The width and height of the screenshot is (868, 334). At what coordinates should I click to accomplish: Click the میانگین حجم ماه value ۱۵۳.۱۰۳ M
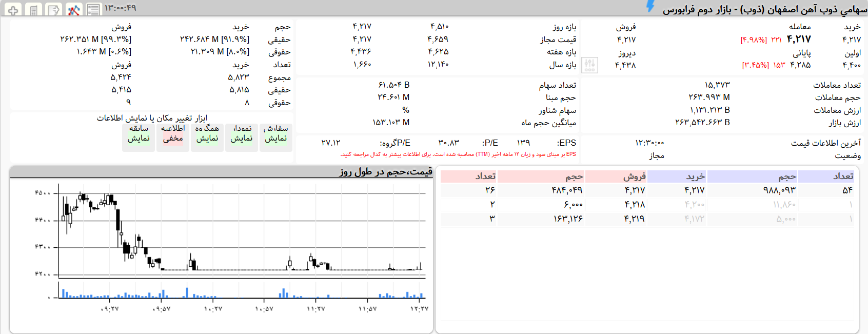click(x=391, y=123)
